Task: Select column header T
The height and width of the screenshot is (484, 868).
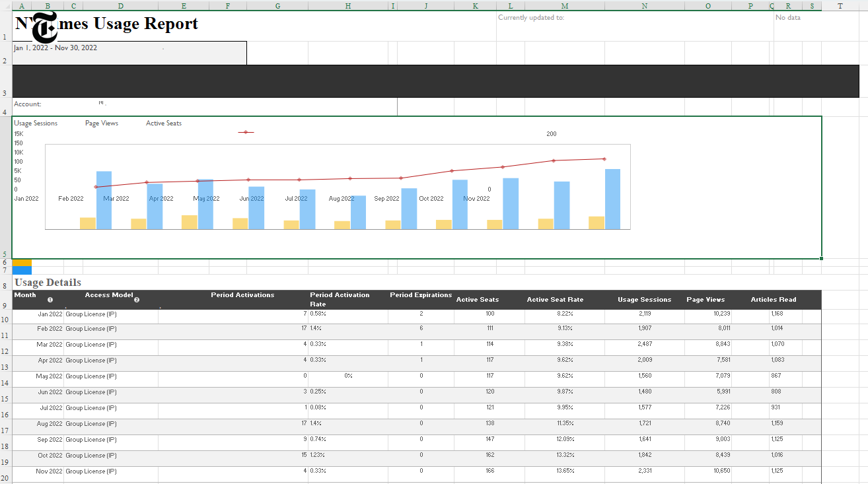Action: pos(840,6)
